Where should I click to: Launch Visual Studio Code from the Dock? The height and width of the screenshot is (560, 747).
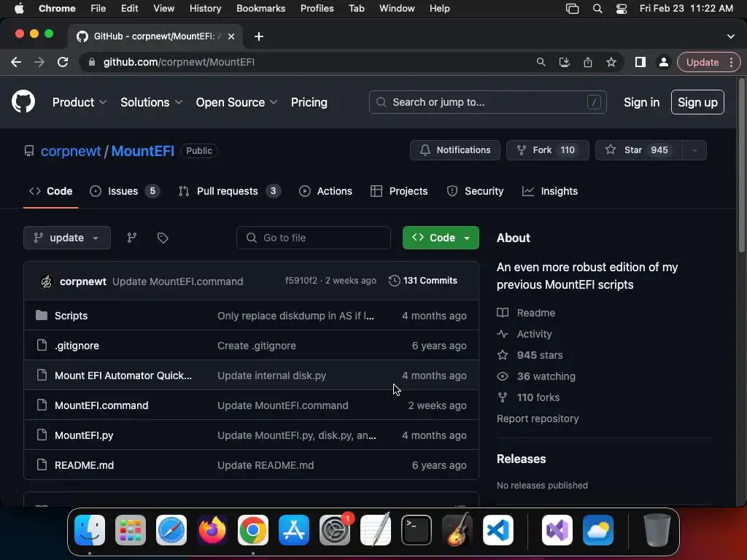(498, 529)
